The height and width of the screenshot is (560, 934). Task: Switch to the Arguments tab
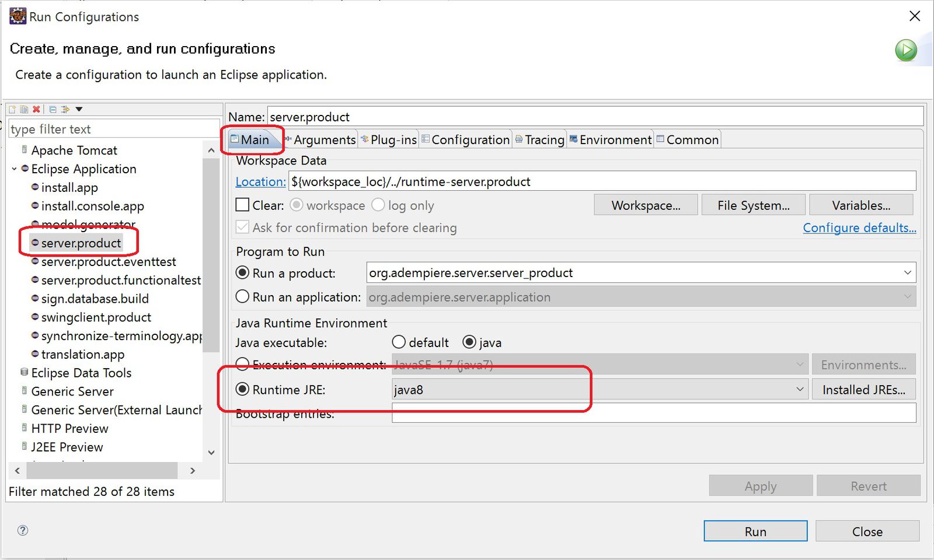320,140
